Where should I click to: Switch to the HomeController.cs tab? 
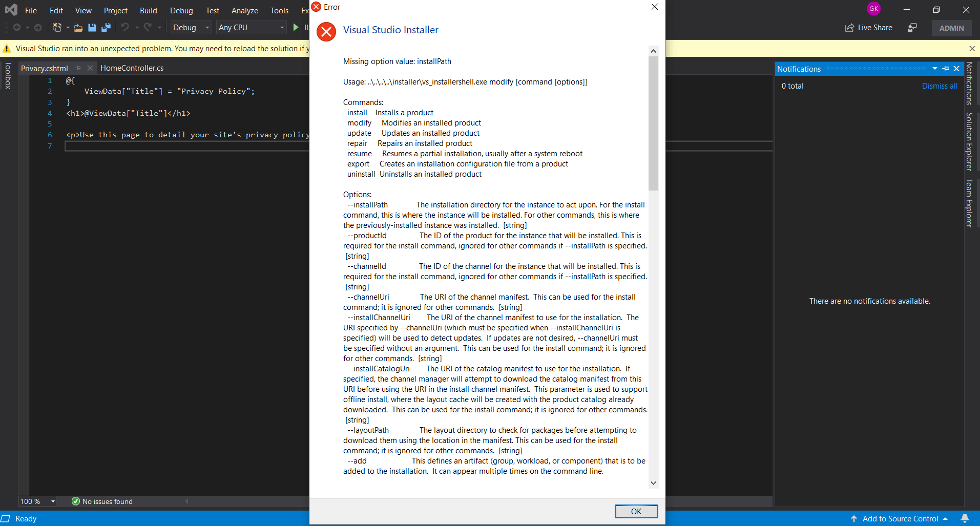[132, 68]
